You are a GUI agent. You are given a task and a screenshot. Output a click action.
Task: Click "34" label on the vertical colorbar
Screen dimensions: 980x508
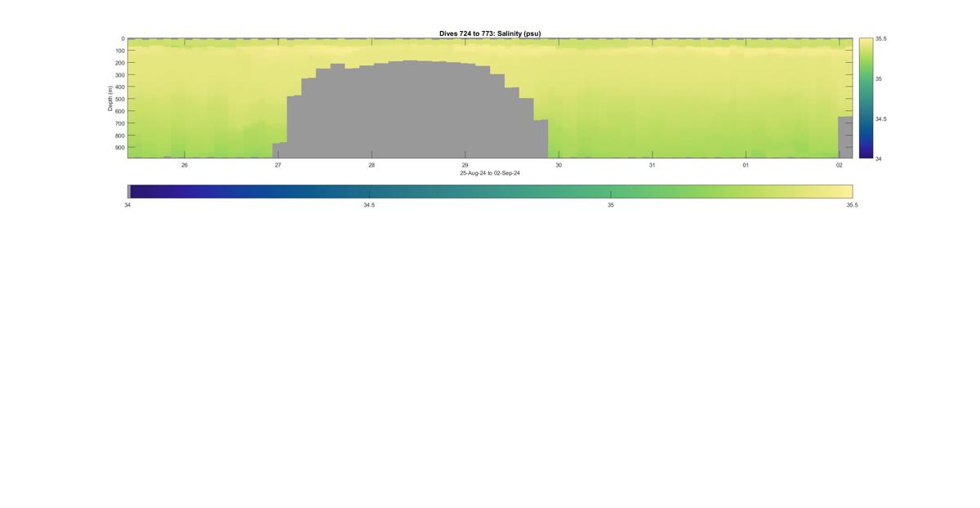point(879,158)
